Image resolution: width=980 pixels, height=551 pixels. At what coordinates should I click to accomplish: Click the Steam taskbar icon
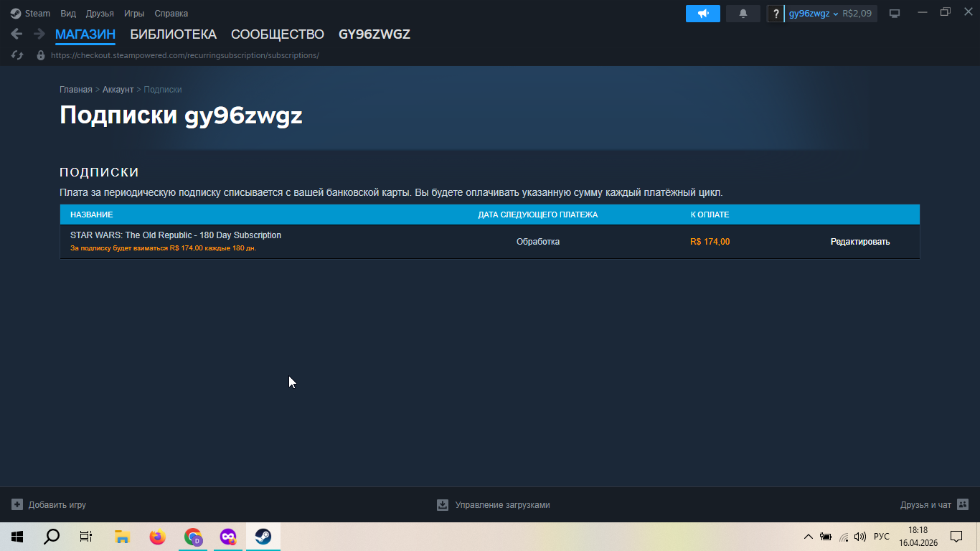[x=263, y=537]
